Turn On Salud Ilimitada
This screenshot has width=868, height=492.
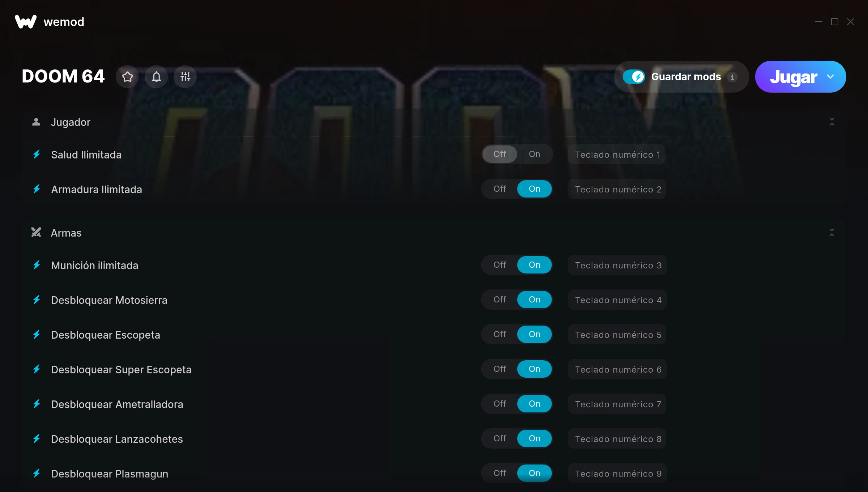tap(534, 154)
